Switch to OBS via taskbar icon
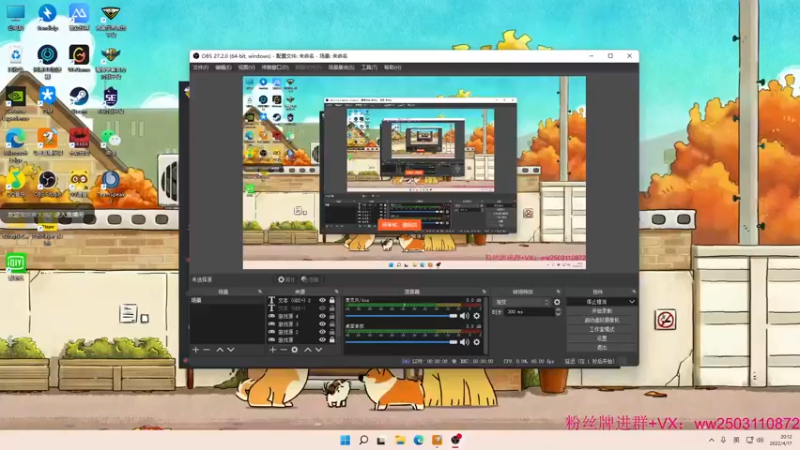Image resolution: width=800 pixels, height=450 pixels. [x=456, y=440]
